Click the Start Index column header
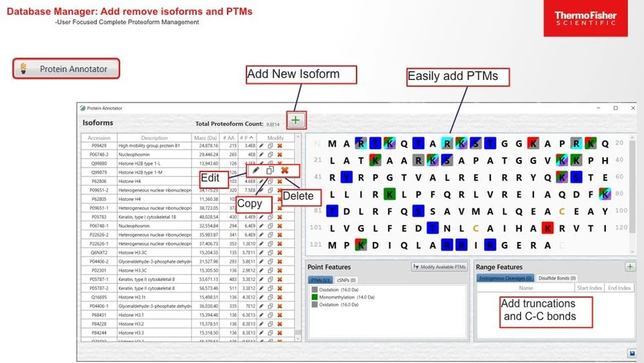Screen dimensions: 644x363 [x=589, y=288]
